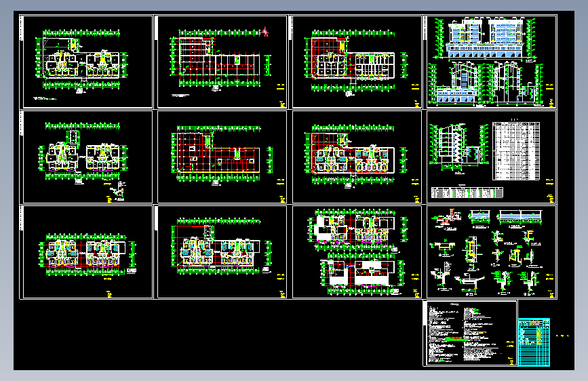The image size is (588, 381).
Task: Click the cyan drawing index table
Action: (534, 342)
